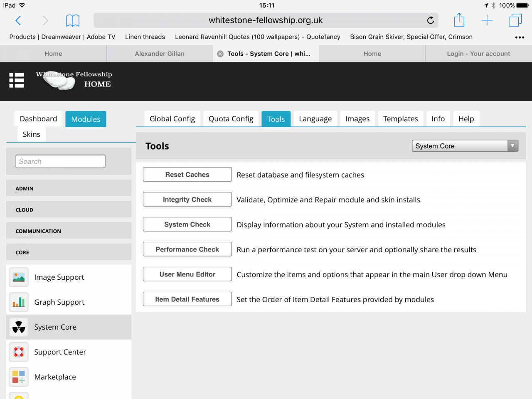532x399 pixels.
Task: Click the Item Detail Features button
Action: (x=187, y=299)
